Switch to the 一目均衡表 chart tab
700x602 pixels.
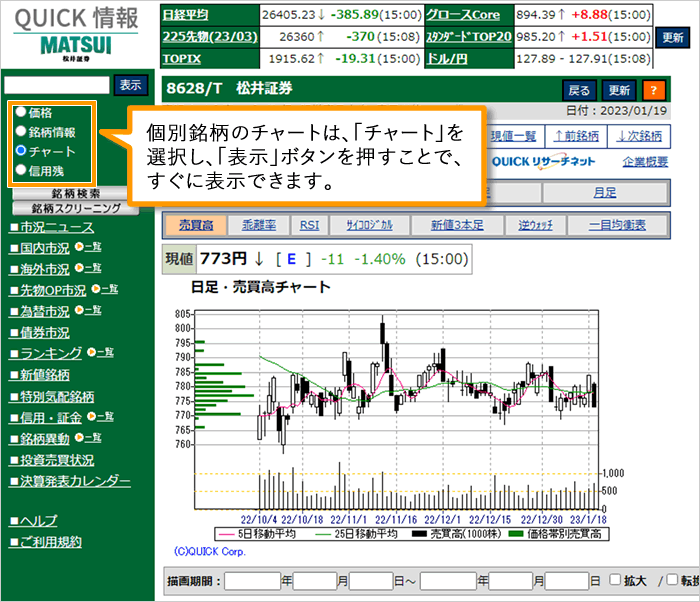point(617,225)
